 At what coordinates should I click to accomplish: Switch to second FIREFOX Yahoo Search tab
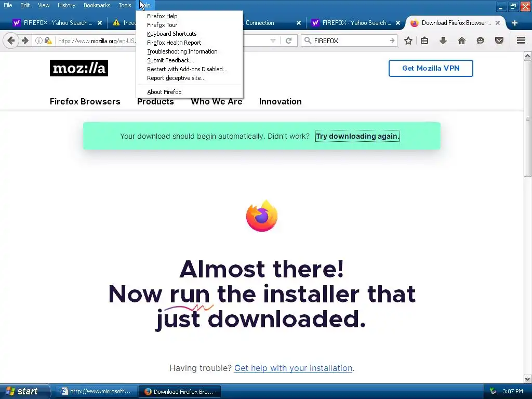355,23
